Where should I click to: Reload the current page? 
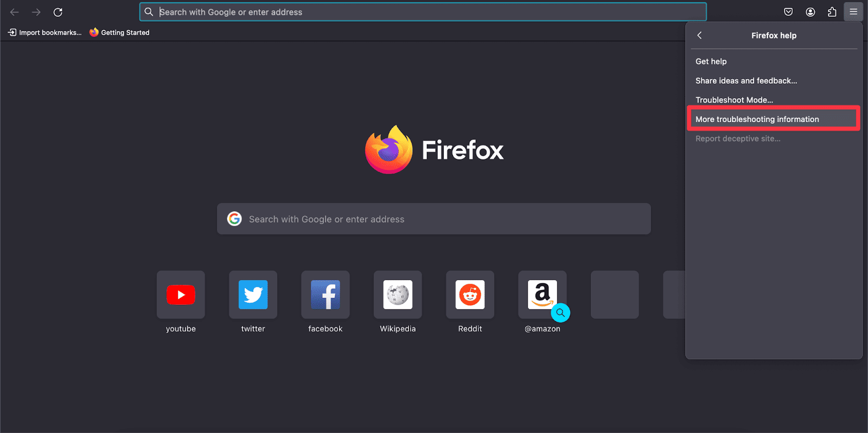58,12
